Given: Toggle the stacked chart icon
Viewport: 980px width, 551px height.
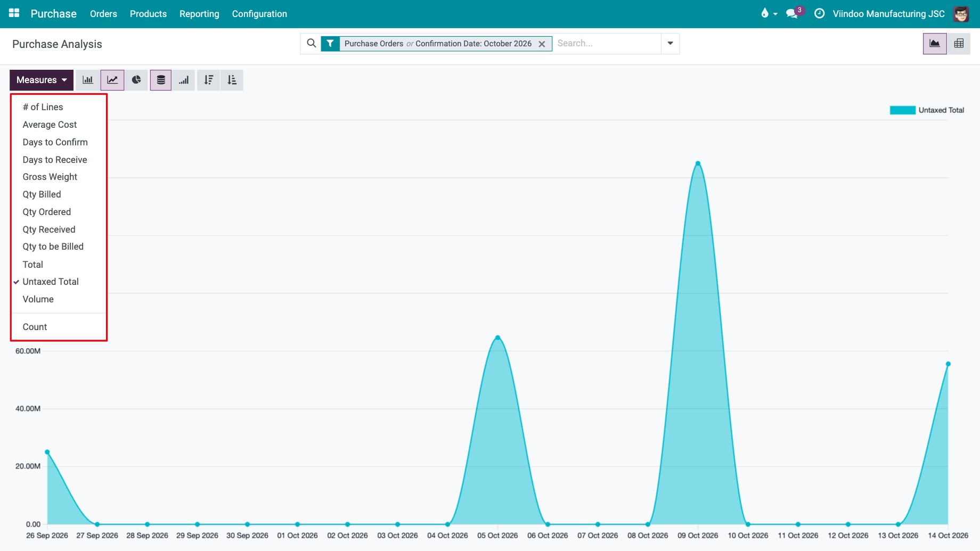Looking at the screenshot, I should (x=161, y=80).
